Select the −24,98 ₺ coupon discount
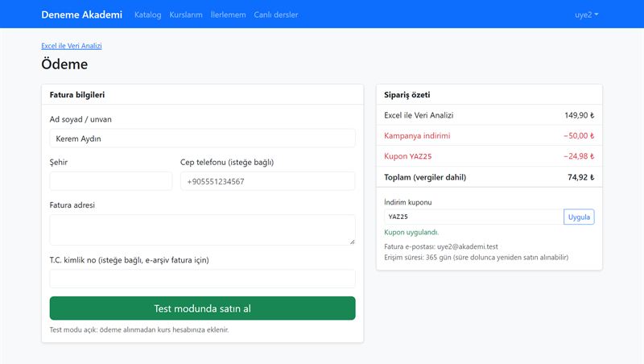Screen dimensions: 644x364 point(579,156)
